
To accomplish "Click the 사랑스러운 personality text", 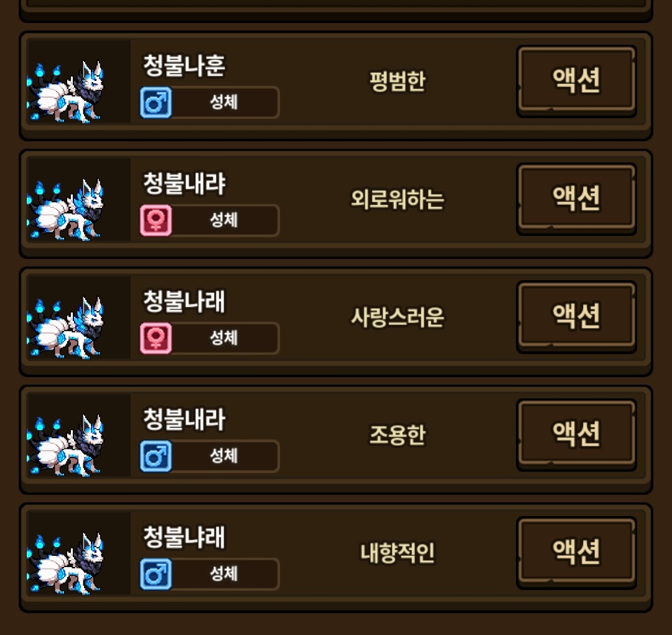I will coord(397,317).
